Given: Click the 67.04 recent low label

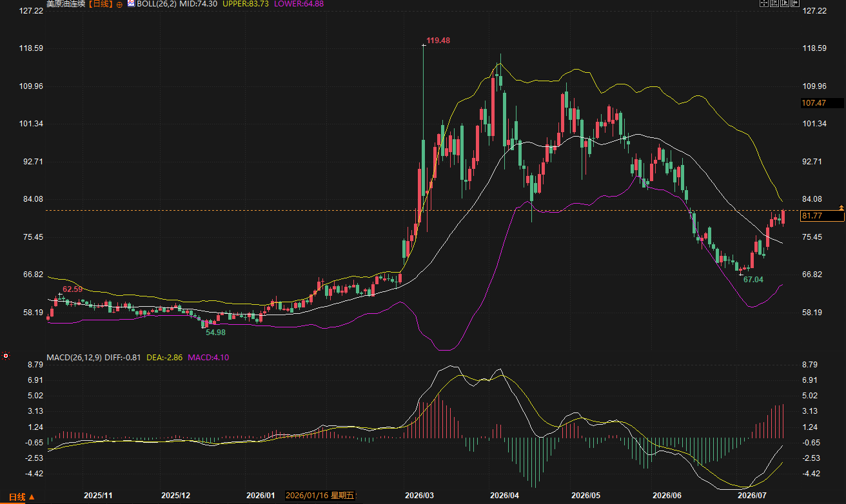Looking at the screenshot, I should tap(753, 280).
